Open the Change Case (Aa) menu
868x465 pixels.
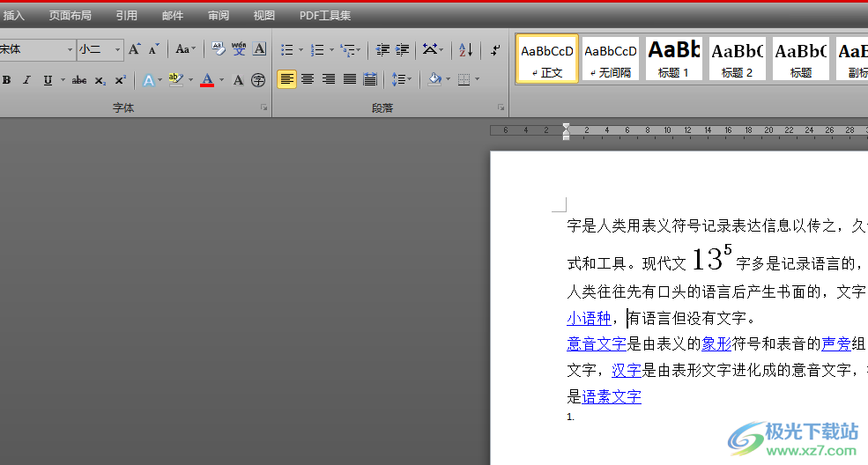[x=185, y=49]
